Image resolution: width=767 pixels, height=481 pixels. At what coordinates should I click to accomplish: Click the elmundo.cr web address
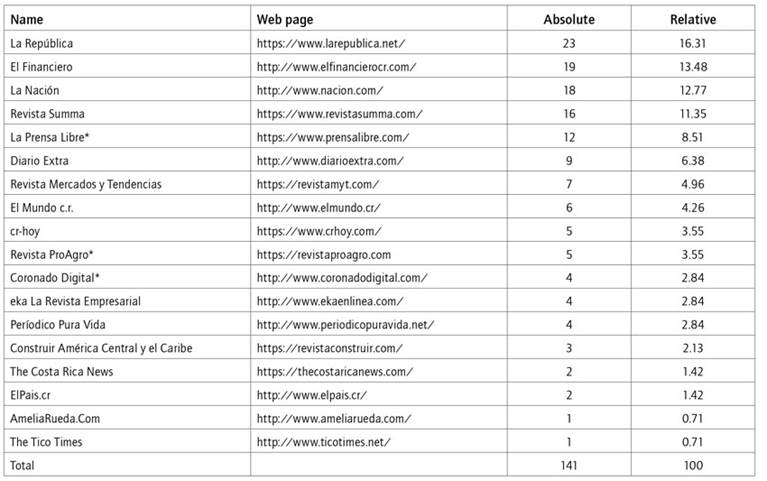click(x=318, y=207)
